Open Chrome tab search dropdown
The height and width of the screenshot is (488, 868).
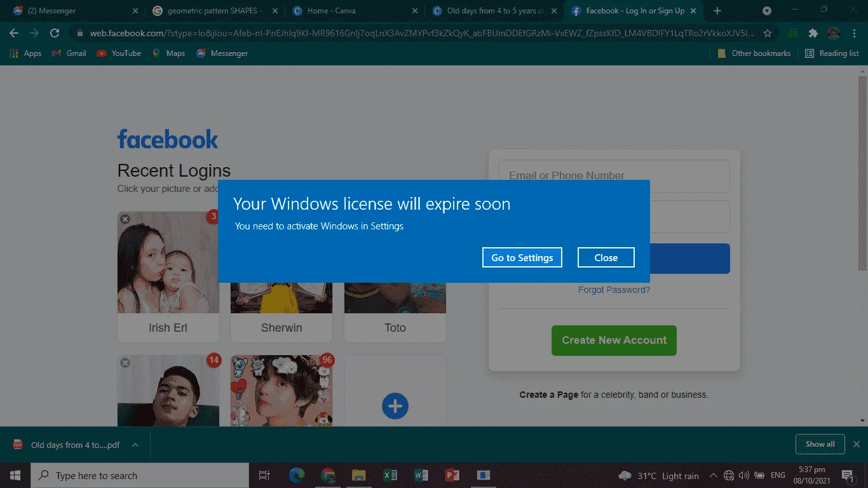(x=767, y=11)
